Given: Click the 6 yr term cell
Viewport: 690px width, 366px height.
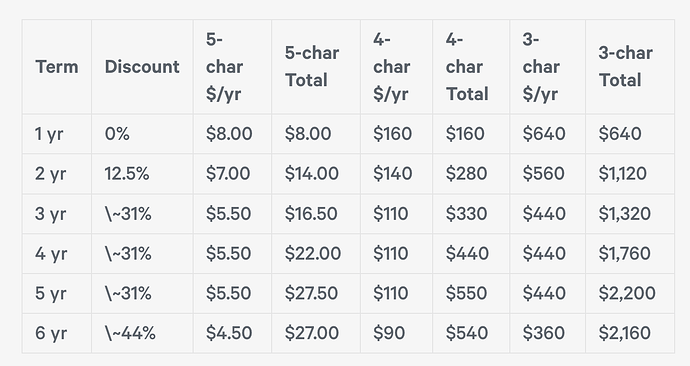Looking at the screenshot, I should point(57,333).
